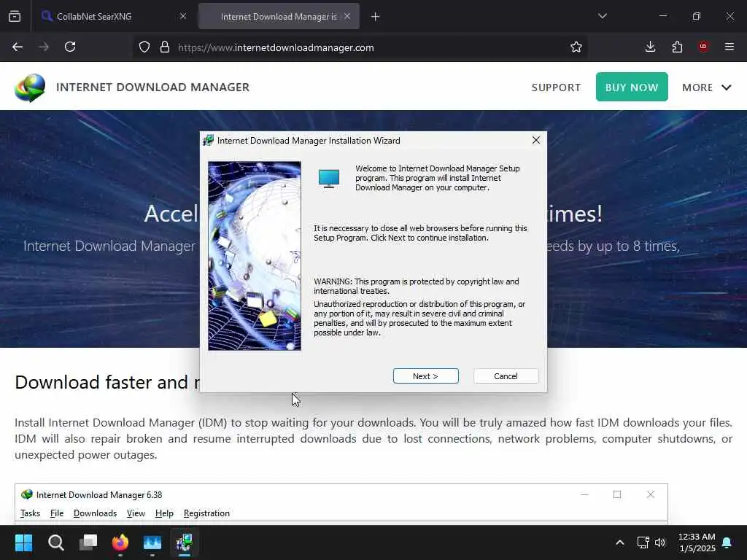This screenshot has height=560, width=747.
Task: Open the Registration menu in IDM screenshot
Action: click(206, 513)
